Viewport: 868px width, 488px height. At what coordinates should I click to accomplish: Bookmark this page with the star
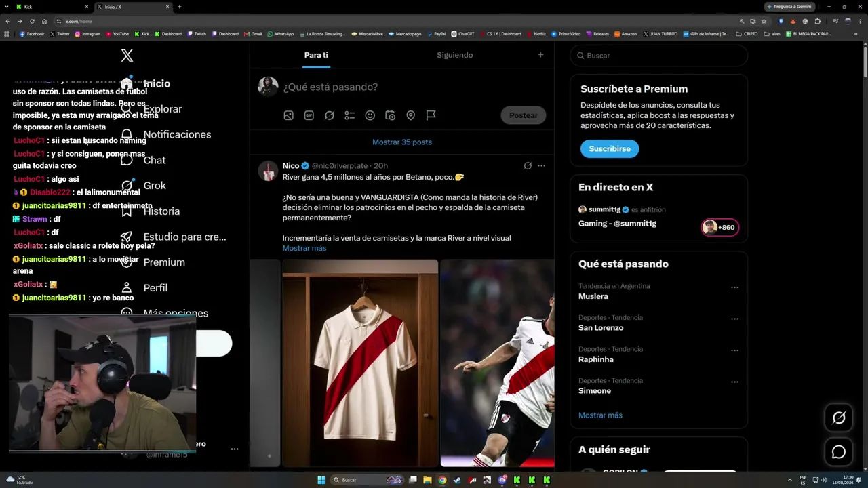(764, 21)
